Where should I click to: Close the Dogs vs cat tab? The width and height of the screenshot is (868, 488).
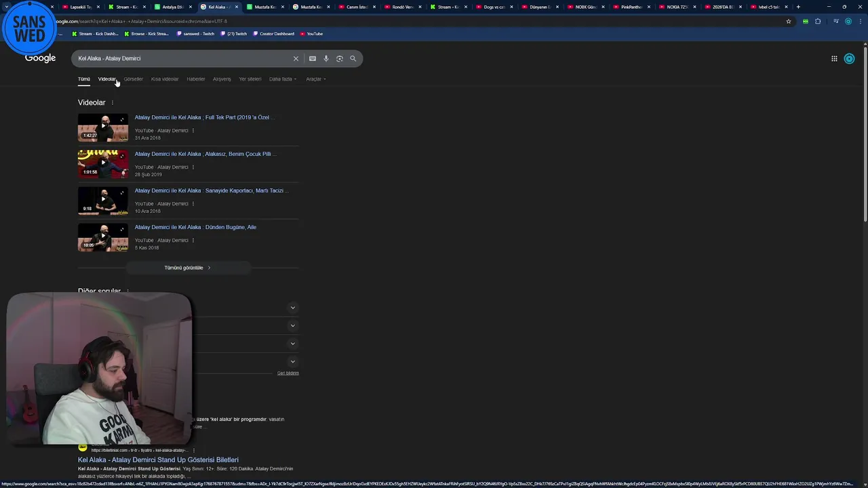tap(510, 7)
